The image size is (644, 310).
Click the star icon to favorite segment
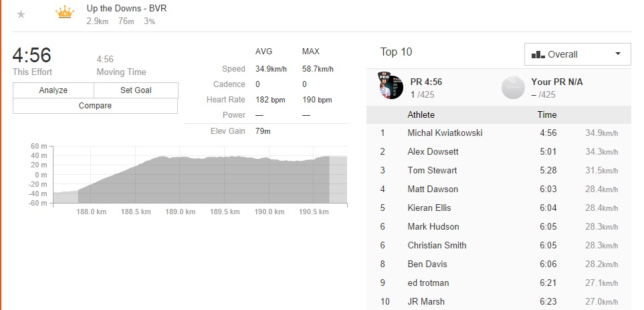point(21,14)
